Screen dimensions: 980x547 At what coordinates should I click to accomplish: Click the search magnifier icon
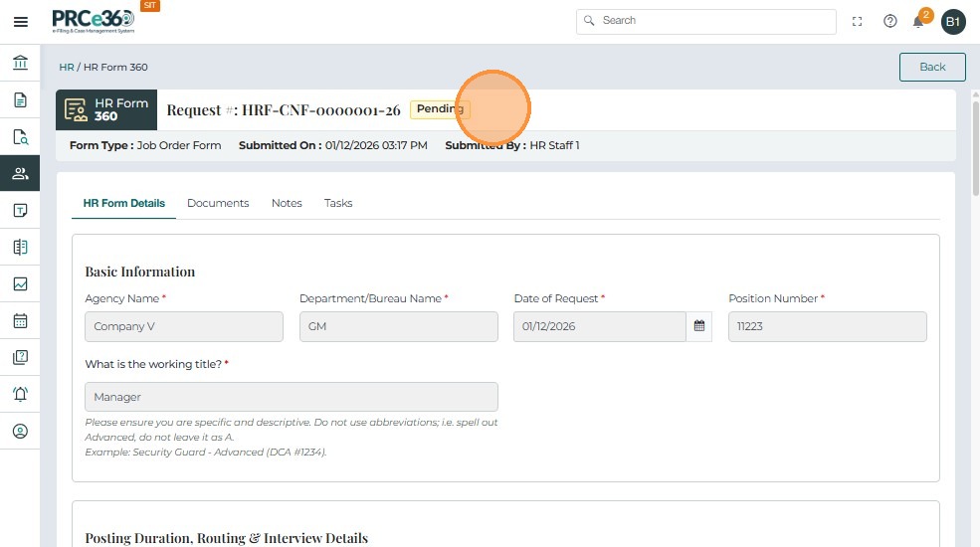pyautogui.click(x=589, y=21)
